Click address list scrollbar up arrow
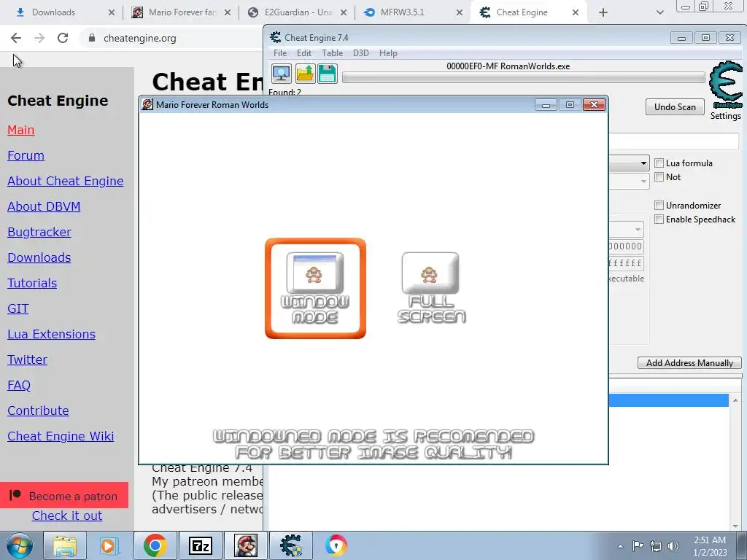Viewport: 747px width, 560px height. pyautogui.click(x=735, y=400)
